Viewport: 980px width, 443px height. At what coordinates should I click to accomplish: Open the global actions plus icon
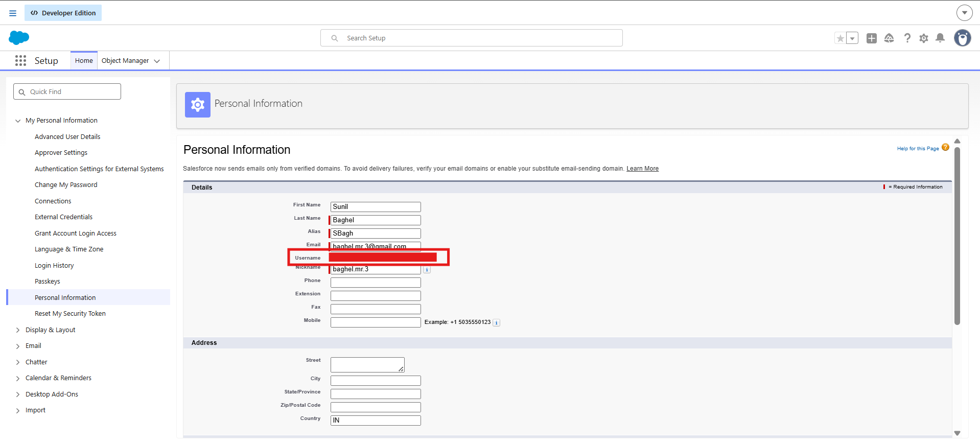(x=872, y=38)
